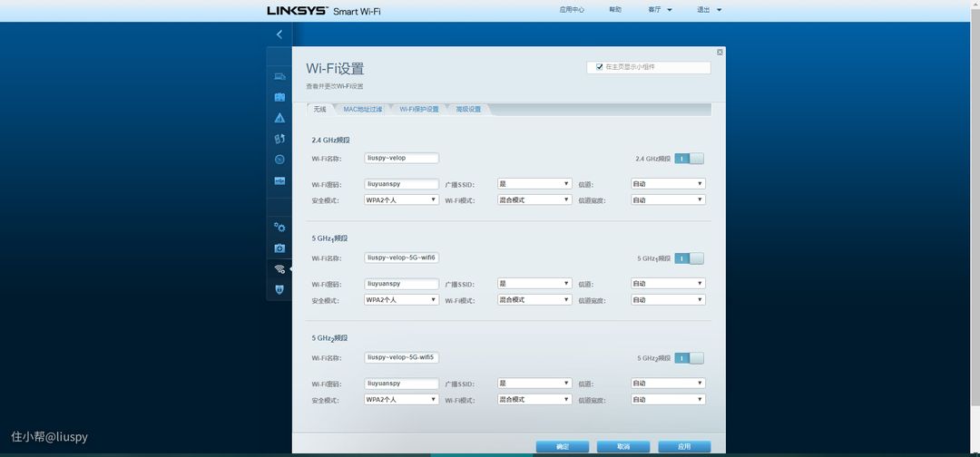Toggle the 5 GHz2频段 switch
The image size is (980, 457).
(689, 358)
